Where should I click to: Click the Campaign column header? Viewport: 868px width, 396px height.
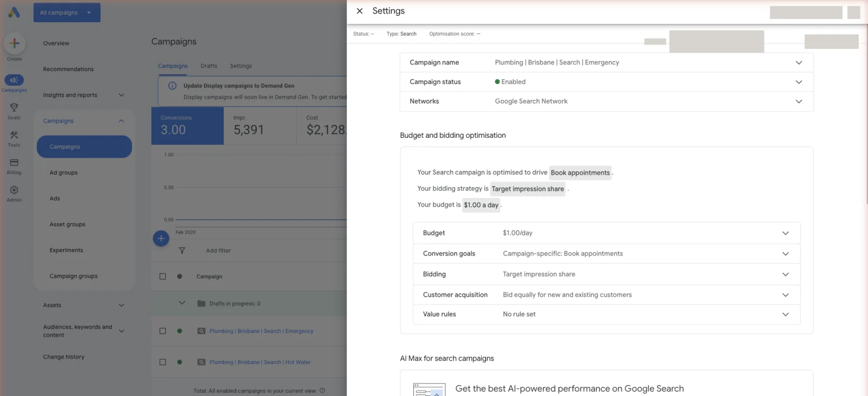(x=209, y=277)
